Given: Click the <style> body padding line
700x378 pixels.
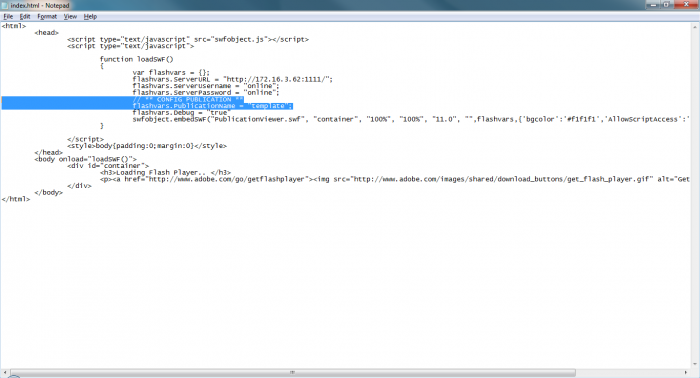Looking at the screenshot, I should [x=147, y=146].
